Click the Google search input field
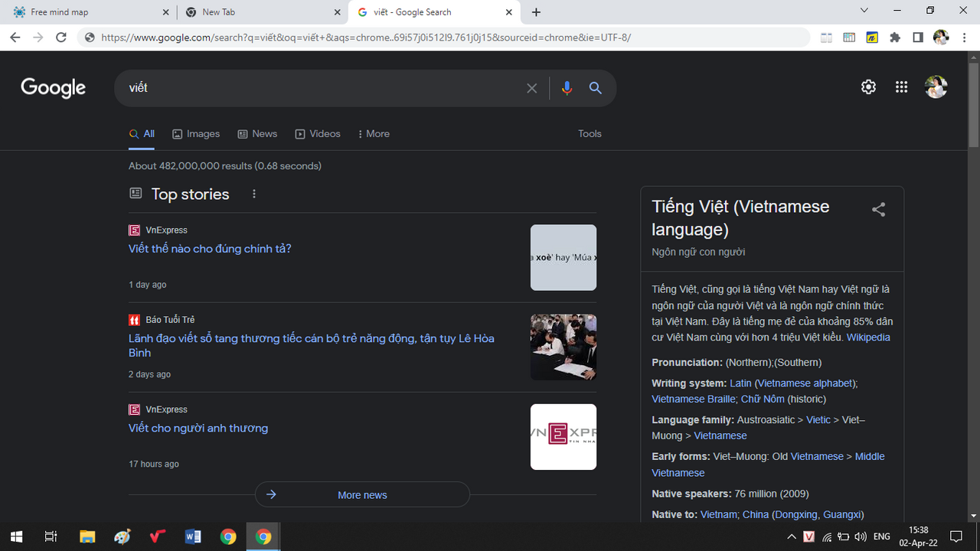 click(x=322, y=88)
